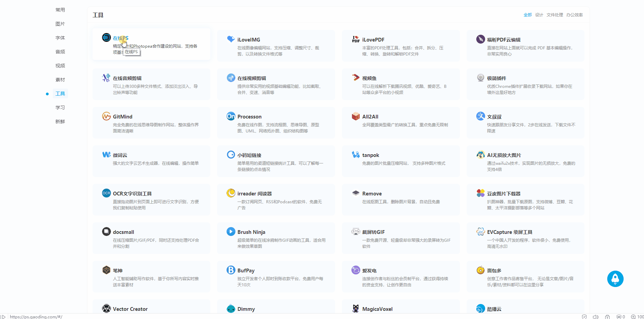Filter tools by 文件处理

555,15
